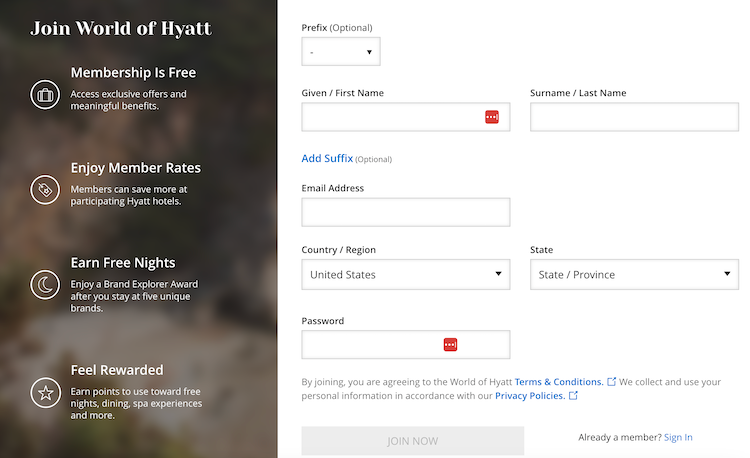Click the Password label
The width and height of the screenshot is (750, 458).
click(x=322, y=321)
